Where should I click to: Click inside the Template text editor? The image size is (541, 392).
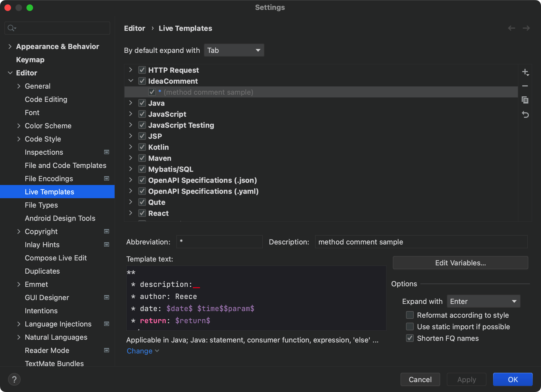coord(256,298)
